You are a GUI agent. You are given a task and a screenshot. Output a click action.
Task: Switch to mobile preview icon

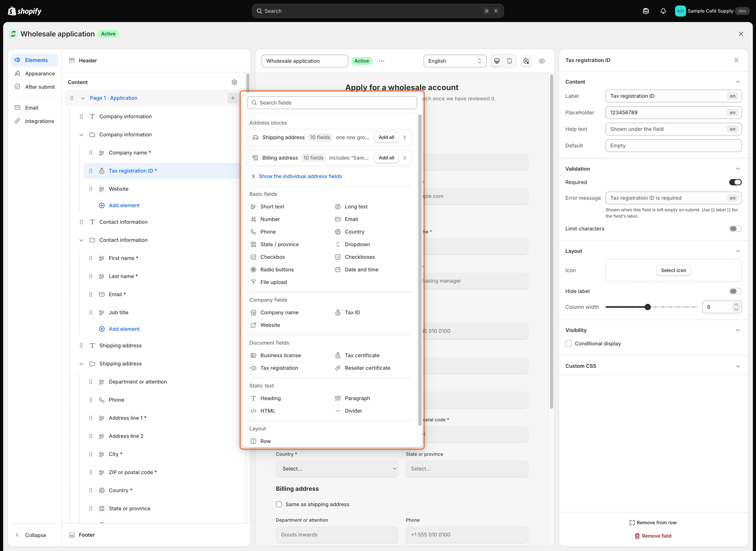coord(509,61)
